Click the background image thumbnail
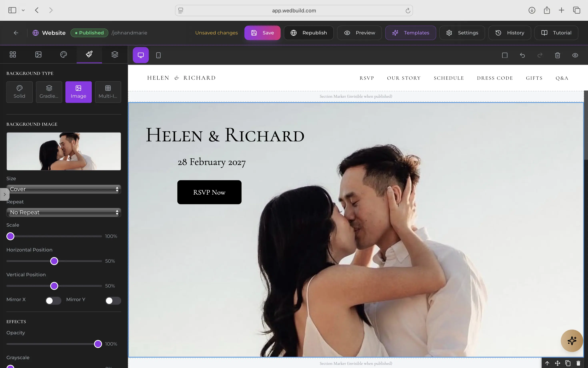 64,151
